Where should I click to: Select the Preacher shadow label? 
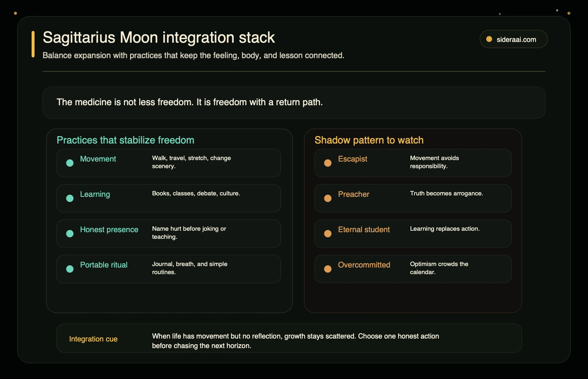[354, 194]
